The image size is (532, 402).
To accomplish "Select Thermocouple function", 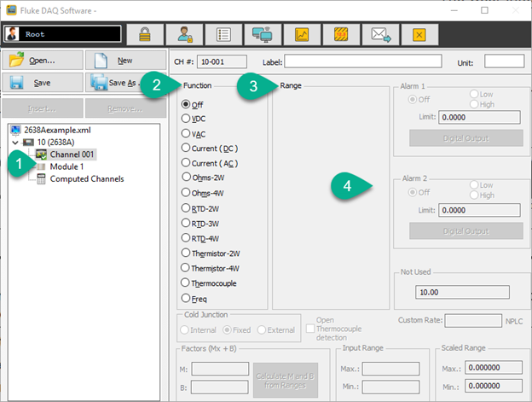I will pos(186,283).
